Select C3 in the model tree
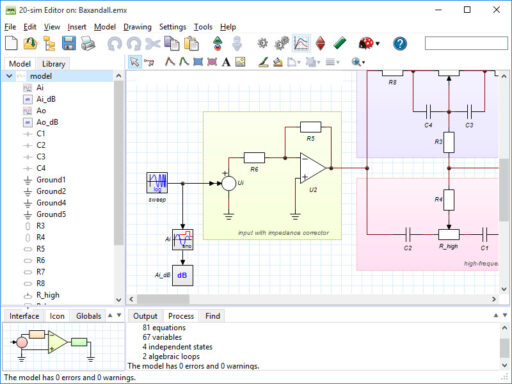 41,157
